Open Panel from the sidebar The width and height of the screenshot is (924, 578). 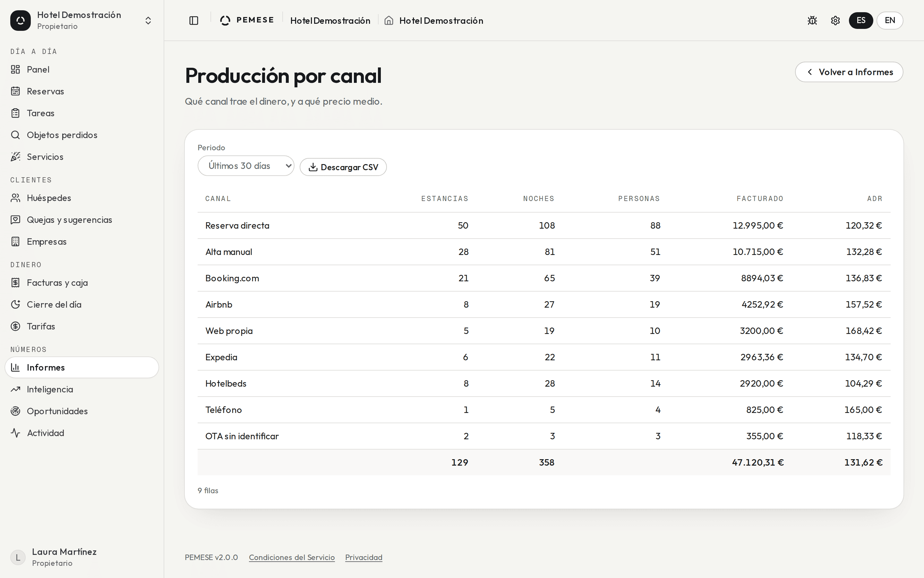point(82,70)
